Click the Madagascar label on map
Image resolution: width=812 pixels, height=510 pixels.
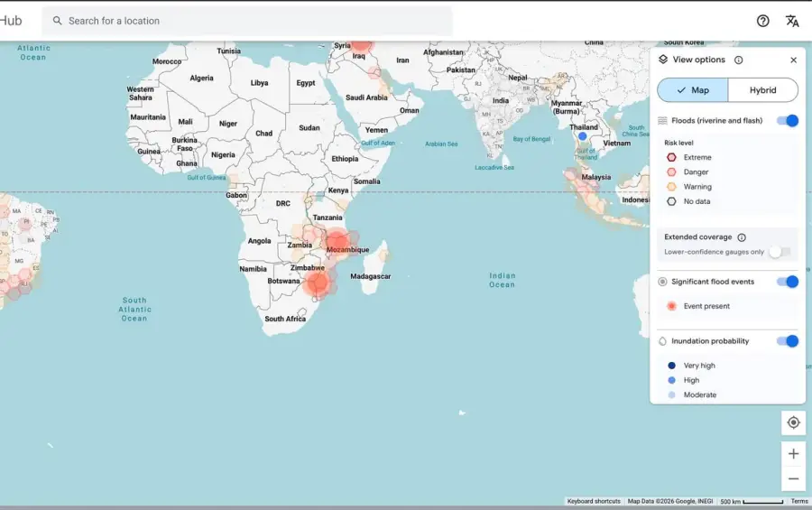[370, 276]
